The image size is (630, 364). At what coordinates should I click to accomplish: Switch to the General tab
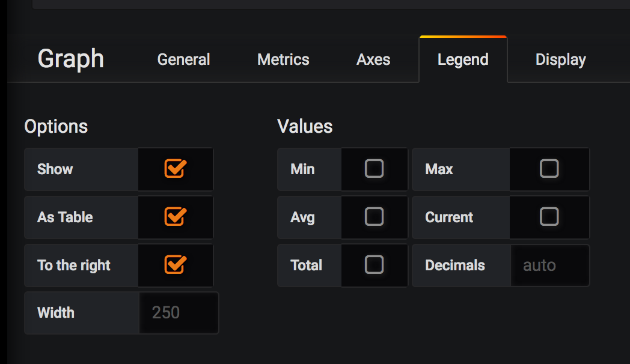pyautogui.click(x=183, y=59)
